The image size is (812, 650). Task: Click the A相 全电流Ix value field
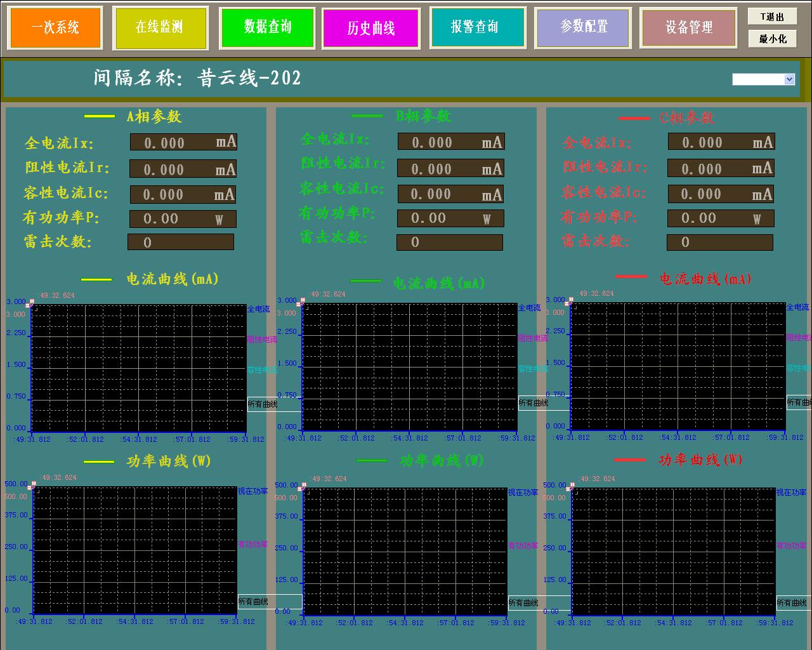(183, 142)
